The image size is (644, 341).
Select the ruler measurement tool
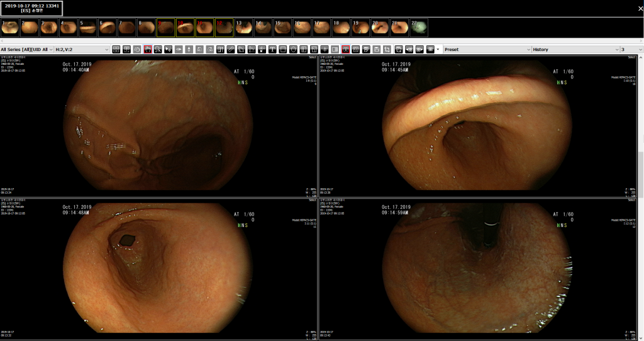tap(231, 49)
